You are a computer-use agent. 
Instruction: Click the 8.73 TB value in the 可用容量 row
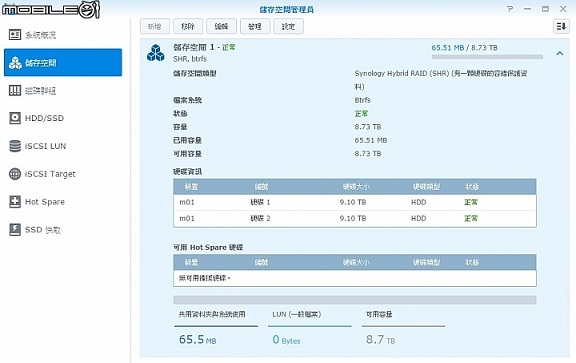(368, 154)
